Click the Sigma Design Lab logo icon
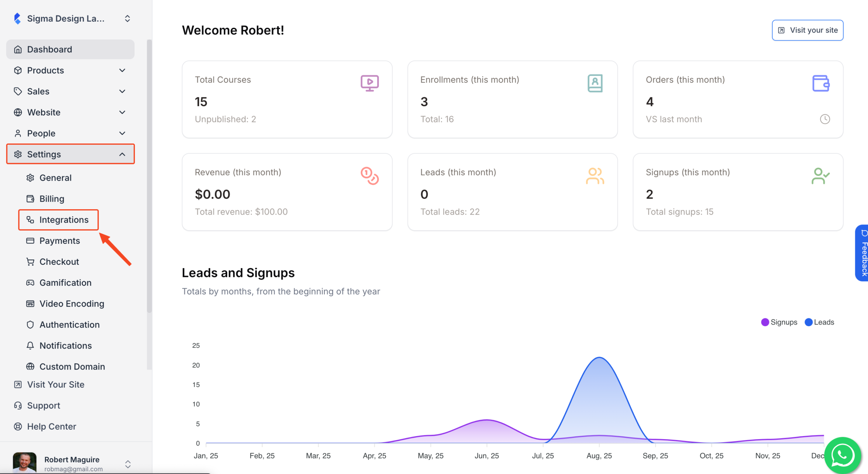The height and width of the screenshot is (474, 868). coord(17,19)
